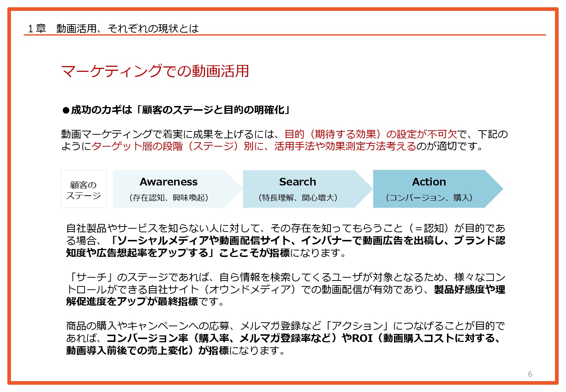Click the 'Action' arrow stage
Viewport: 566px width, 392px height.
438,189
